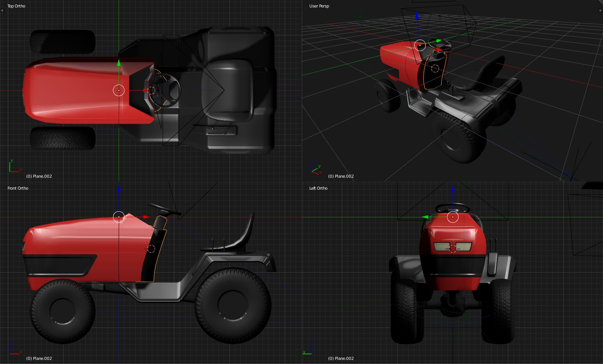Click the blue Z-axis arrow in User Persp

pos(417,15)
